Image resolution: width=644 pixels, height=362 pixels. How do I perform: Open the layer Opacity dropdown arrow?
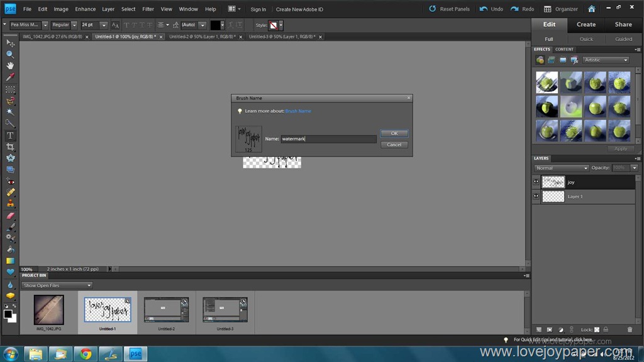[634, 168]
